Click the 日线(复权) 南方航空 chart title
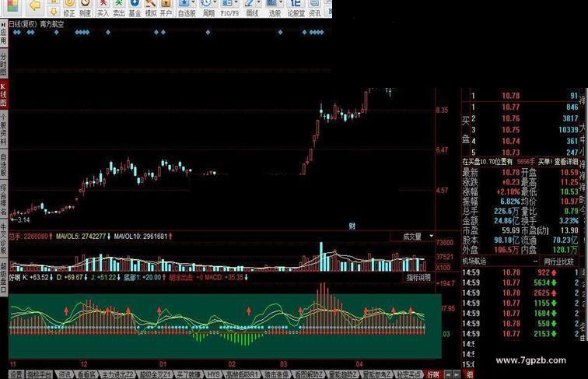 tap(37, 24)
